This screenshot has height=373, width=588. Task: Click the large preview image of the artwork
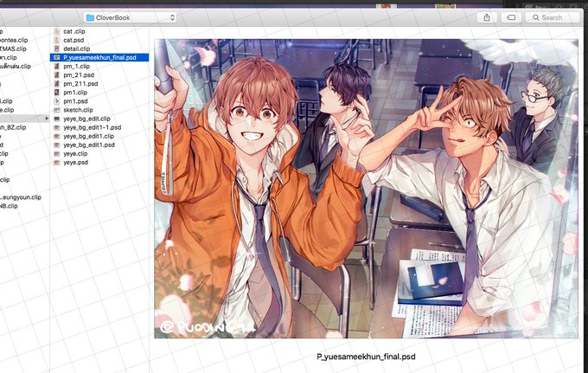[366, 189]
